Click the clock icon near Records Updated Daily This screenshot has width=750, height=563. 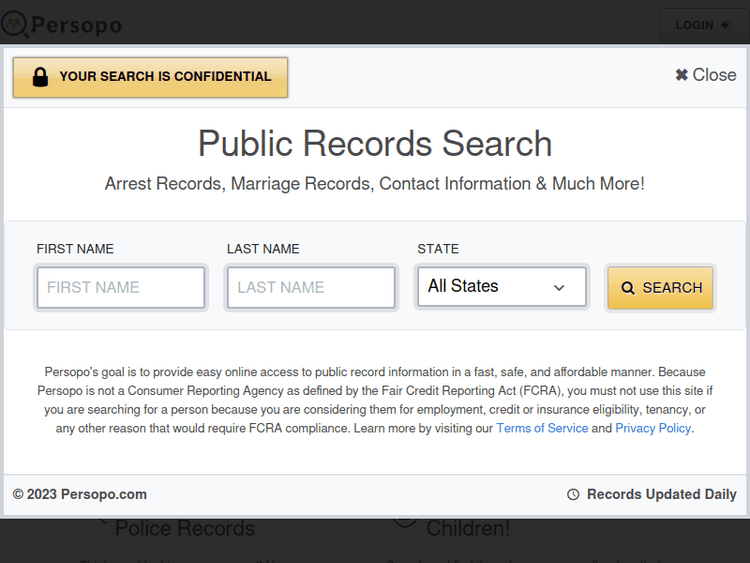click(x=573, y=494)
